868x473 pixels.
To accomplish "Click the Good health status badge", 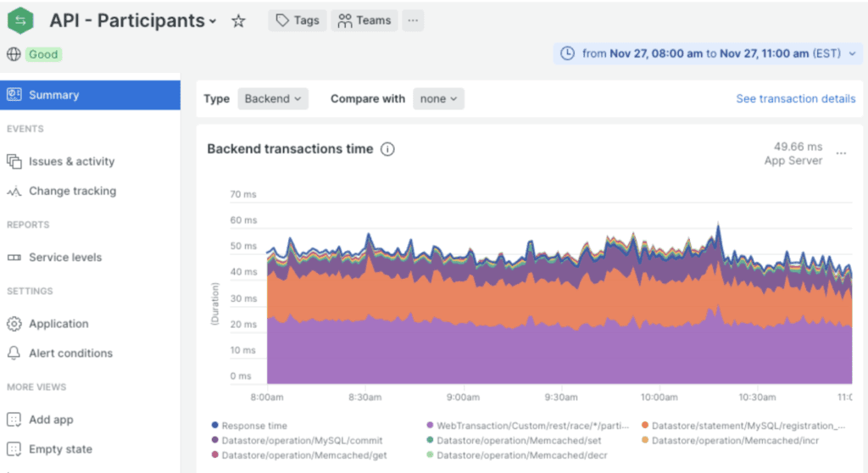I will pos(43,54).
